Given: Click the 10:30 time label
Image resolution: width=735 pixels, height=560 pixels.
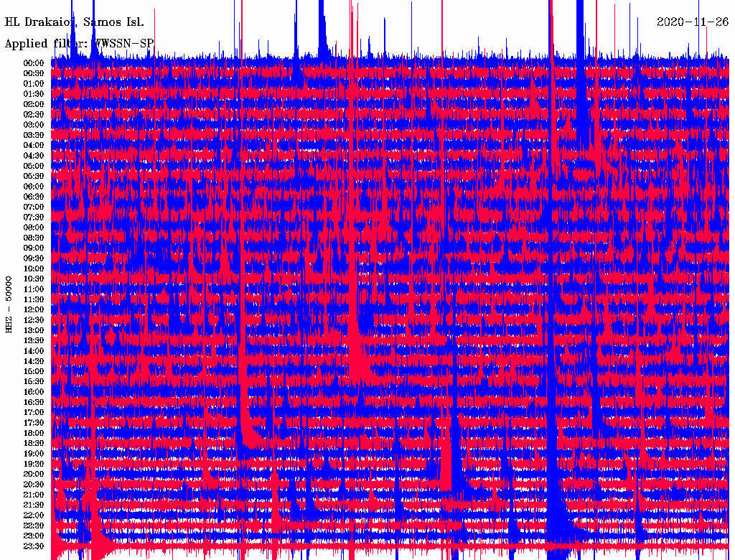Looking at the screenshot, I should pos(34,279).
